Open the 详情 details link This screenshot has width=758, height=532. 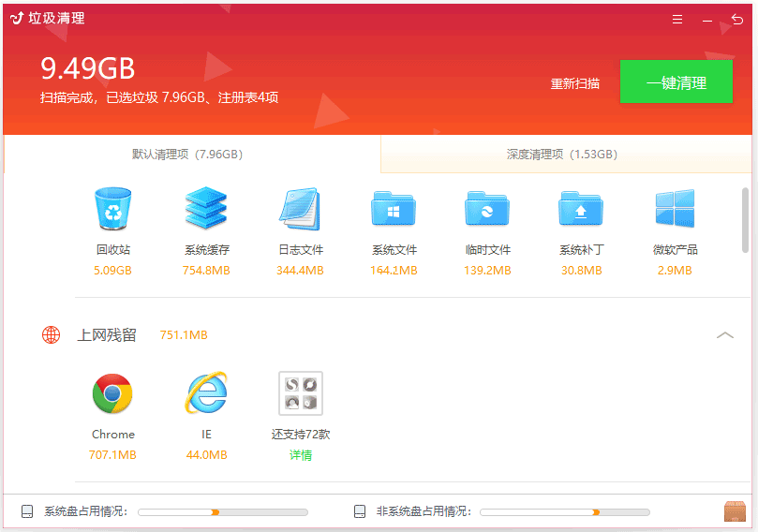(x=301, y=454)
